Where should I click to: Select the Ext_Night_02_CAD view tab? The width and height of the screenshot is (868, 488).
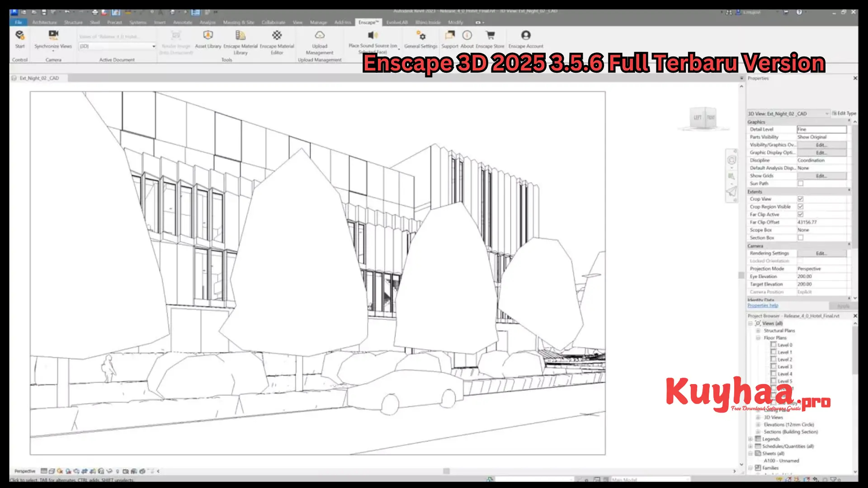(39, 78)
